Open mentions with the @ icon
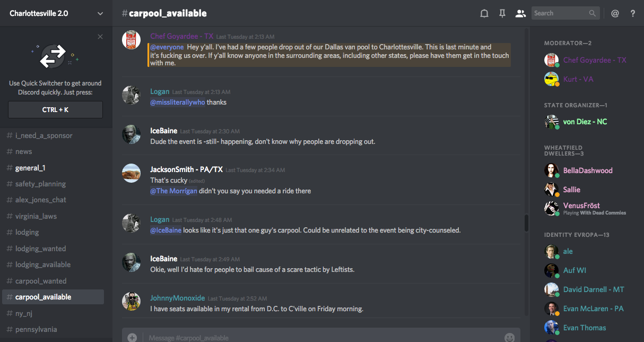The image size is (644, 342). (615, 14)
